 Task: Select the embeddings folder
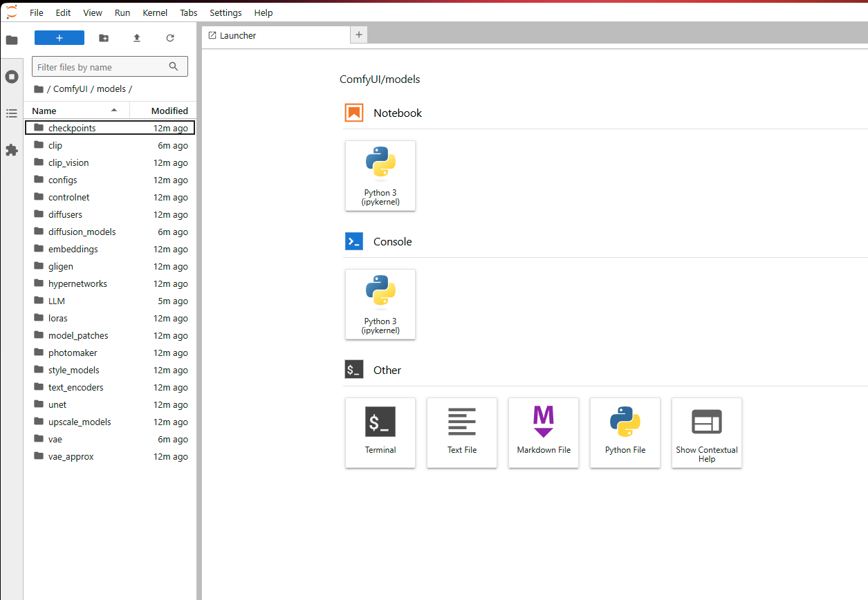pyautogui.click(x=110, y=249)
